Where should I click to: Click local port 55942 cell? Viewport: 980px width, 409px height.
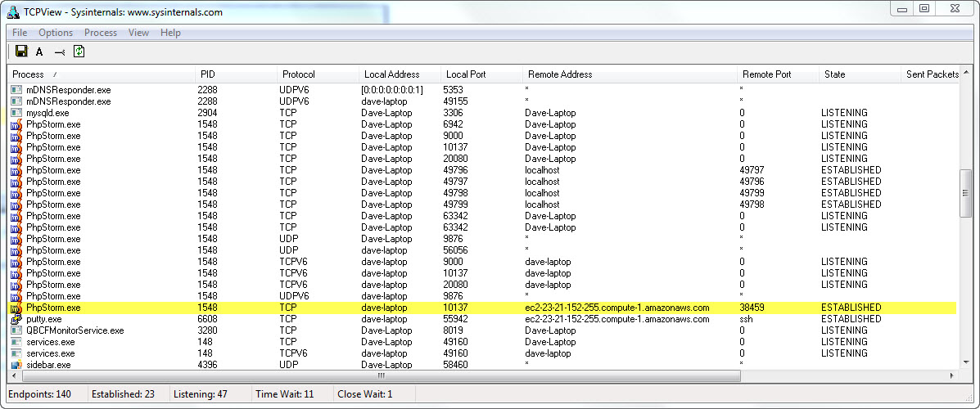[x=456, y=319]
